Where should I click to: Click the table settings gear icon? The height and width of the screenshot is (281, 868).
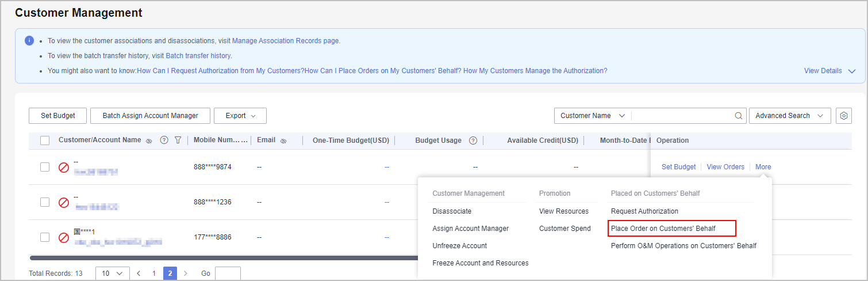coord(843,116)
